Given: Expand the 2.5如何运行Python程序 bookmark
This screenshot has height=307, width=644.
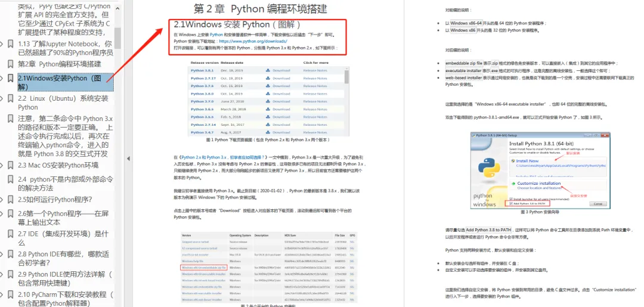Looking at the screenshot, I should pos(2,200).
